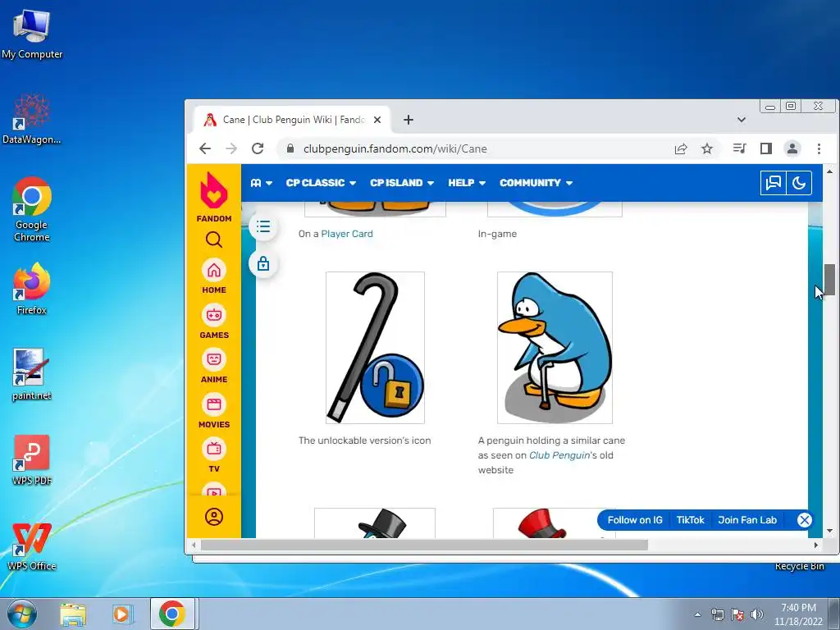Go back to previous page

pyautogui.click(x=205, y=148)
